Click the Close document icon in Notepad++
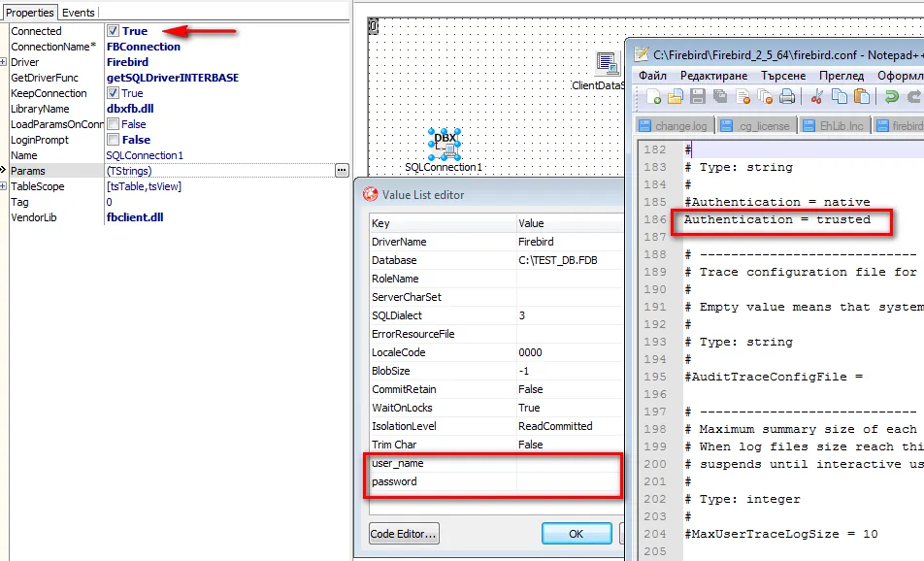 point(742,97)
